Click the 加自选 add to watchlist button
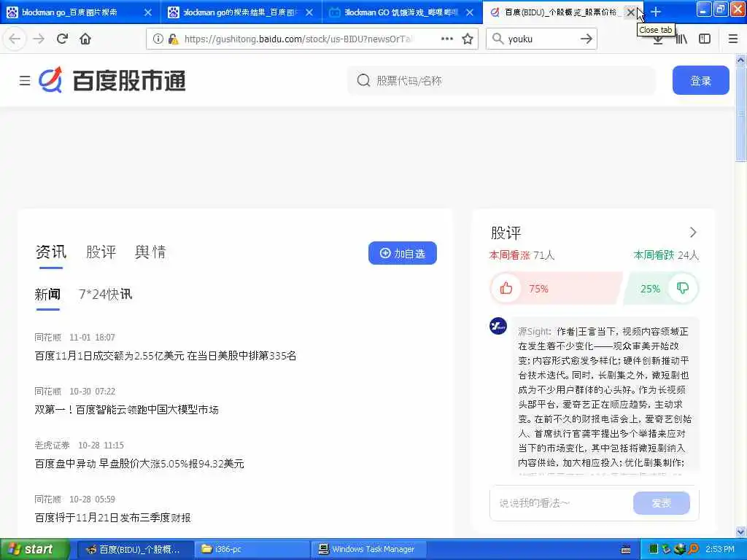The width and height of the screenshot is (747, 560). click(403, 253)
